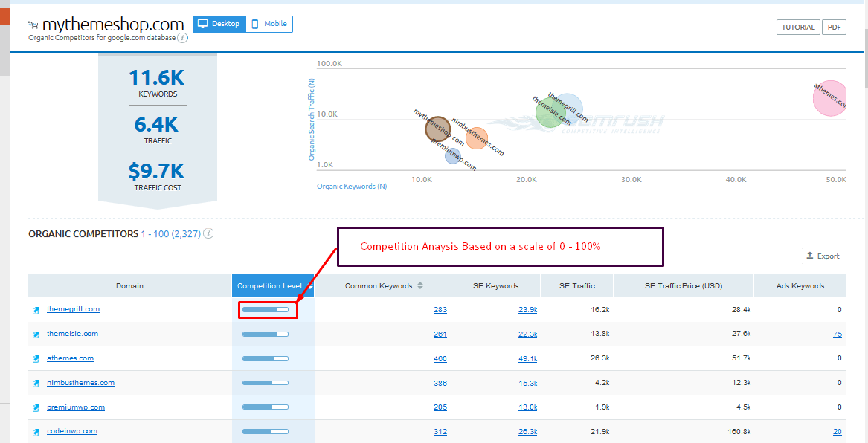
Task: Open external link icon beside themeisle.com
Action: coord(36,334)
